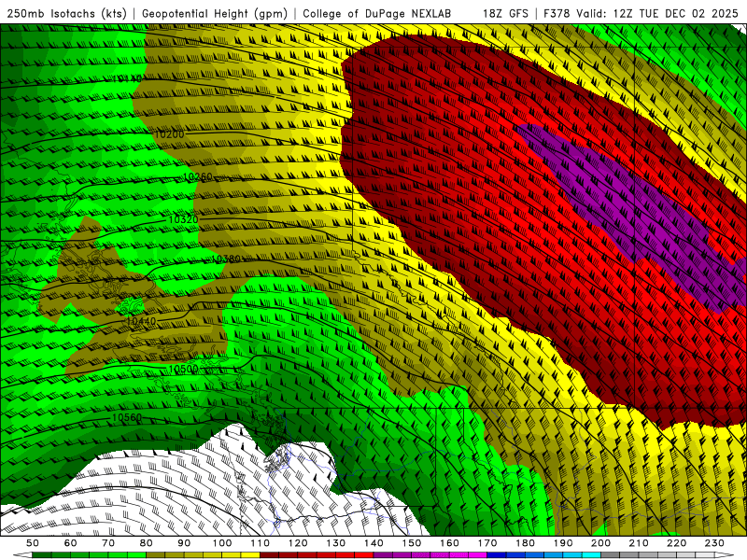The width and height of the screenshot is (747, 560).
Task: Click the 'College of DuPage NEXLAB' credit text
Action: pos(376,13)
